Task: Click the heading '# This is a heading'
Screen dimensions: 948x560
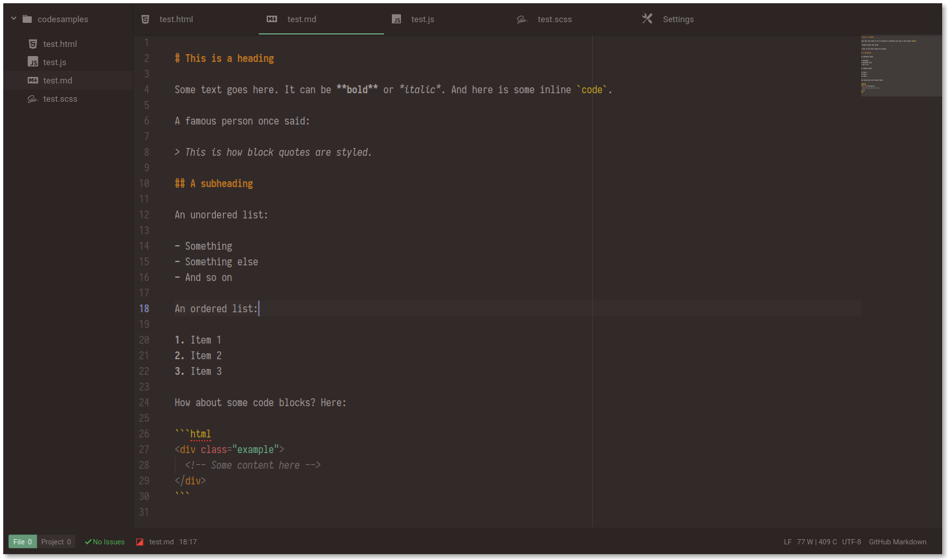Action: click(x=224, y=58)
